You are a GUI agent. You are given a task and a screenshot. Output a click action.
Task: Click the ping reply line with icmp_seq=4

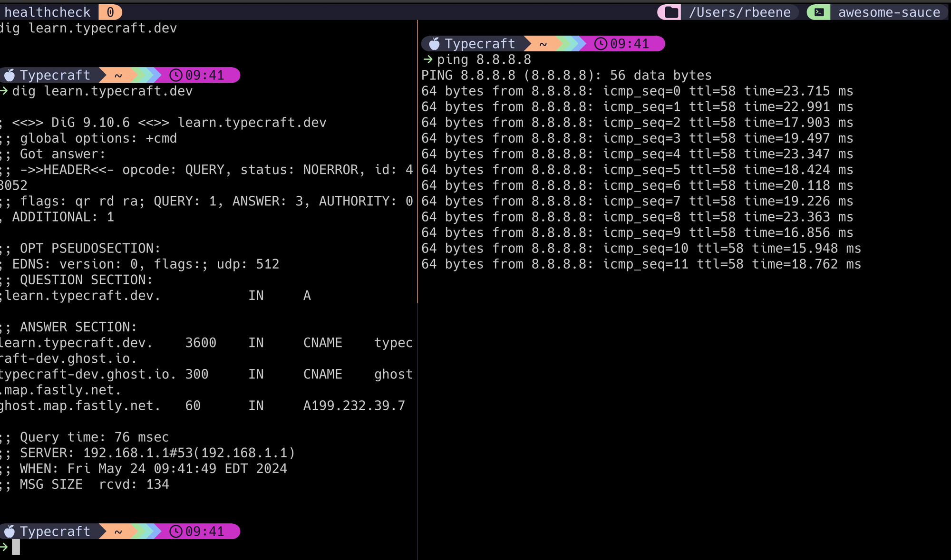(637, 154)
